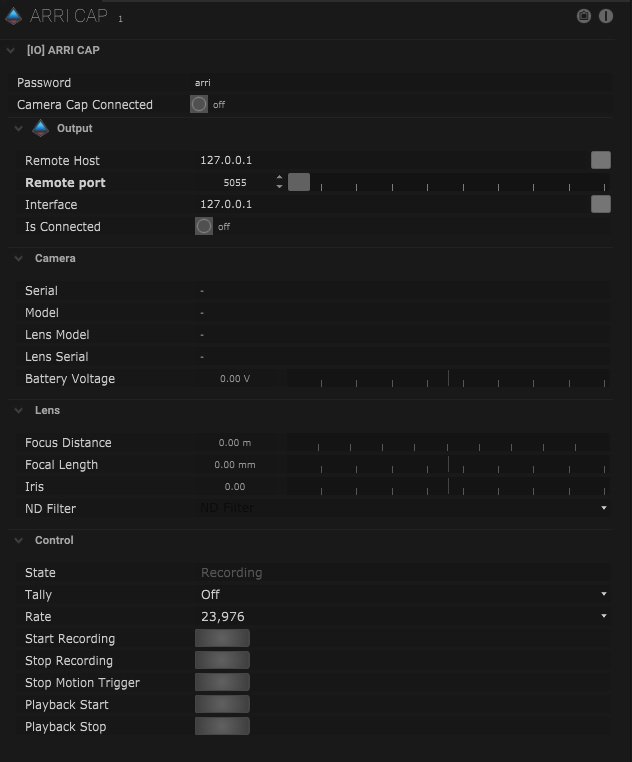
Task: Click the State Recording value
Action: (x=231, y=572)
